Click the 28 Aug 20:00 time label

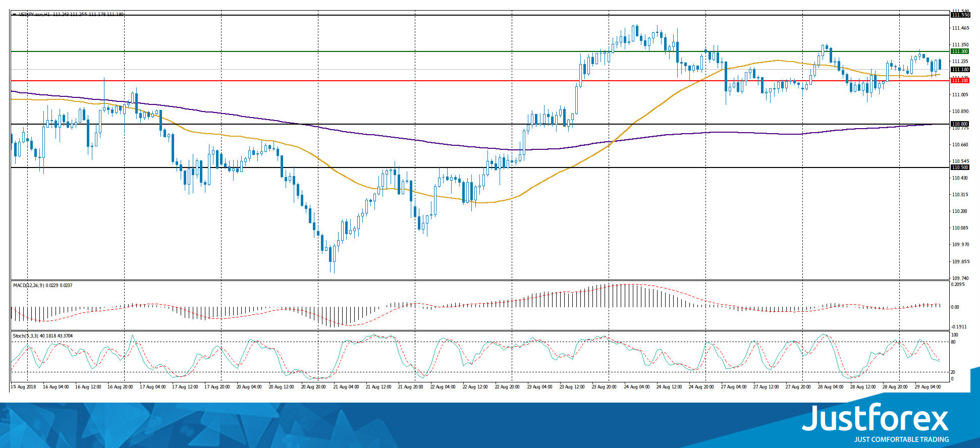click(896, 387)
